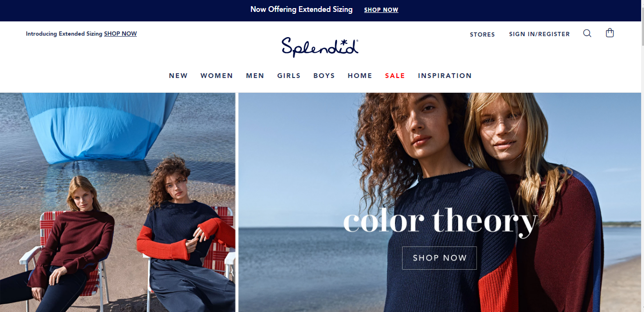Select BOYS in navigation
644x312 pixels.
pyautogui.click(x=324, y=76)
